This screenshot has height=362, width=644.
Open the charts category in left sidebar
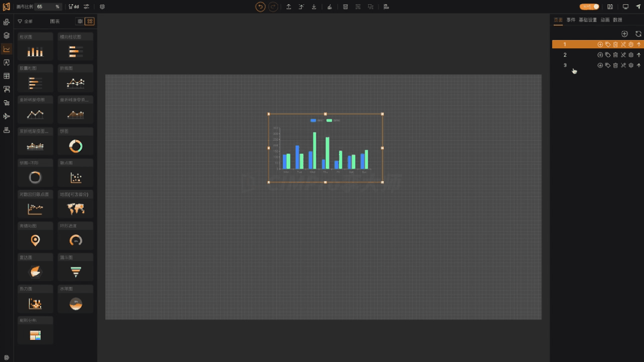[7, 49]
